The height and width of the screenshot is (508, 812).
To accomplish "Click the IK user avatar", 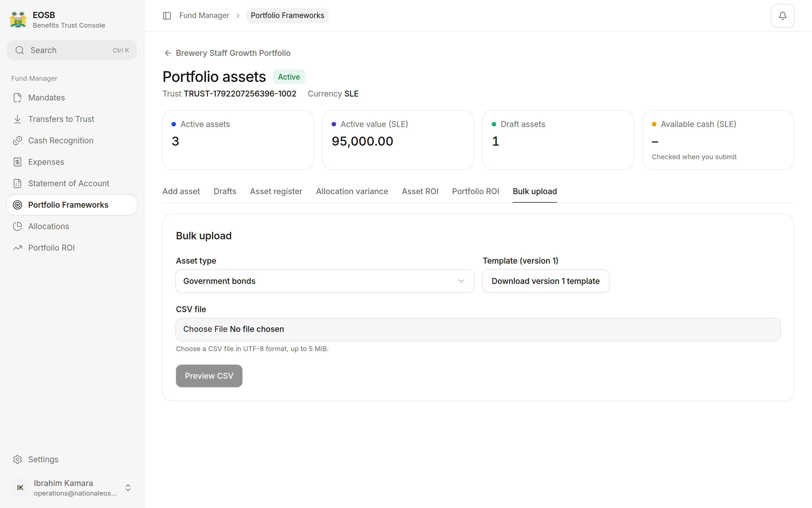I will point(20,487).
